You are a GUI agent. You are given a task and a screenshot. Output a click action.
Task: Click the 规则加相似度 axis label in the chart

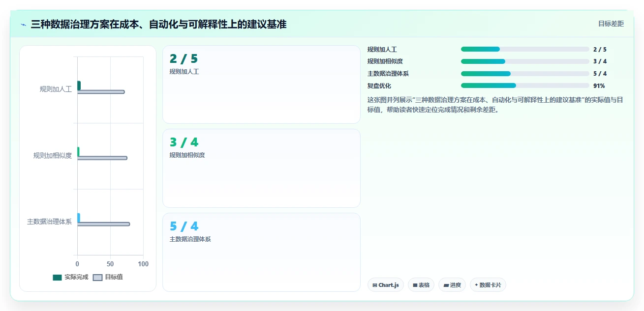point(53,155)
